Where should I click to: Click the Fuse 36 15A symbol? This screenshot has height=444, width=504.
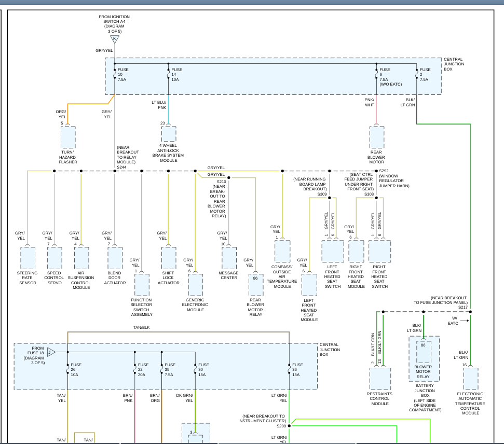289,369
